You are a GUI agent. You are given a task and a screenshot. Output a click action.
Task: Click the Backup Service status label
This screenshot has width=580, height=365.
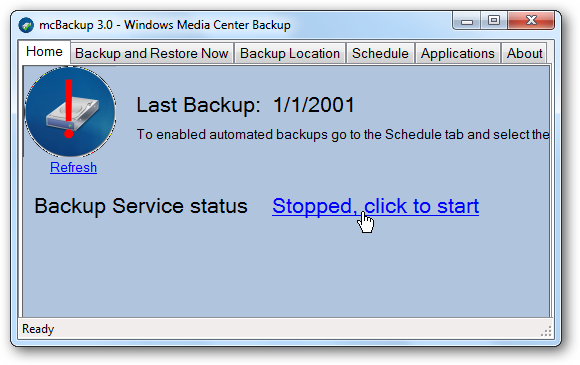pos(141,206)
